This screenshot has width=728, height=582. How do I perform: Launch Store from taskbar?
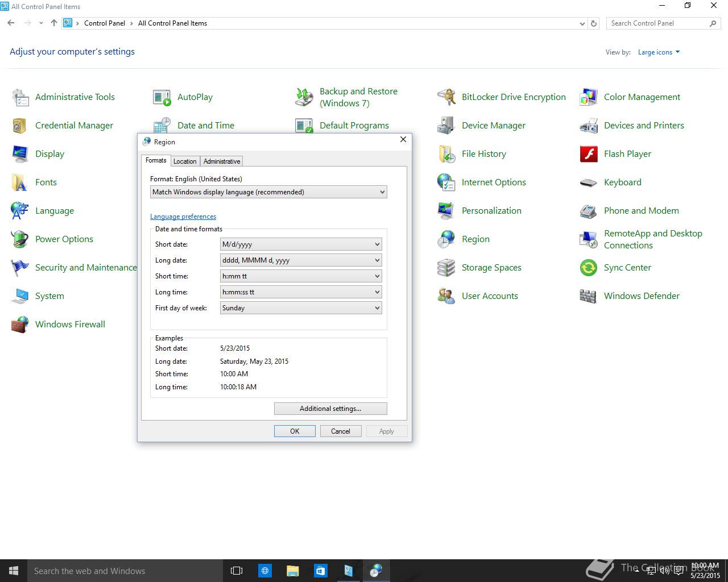(x=320, y=571)
